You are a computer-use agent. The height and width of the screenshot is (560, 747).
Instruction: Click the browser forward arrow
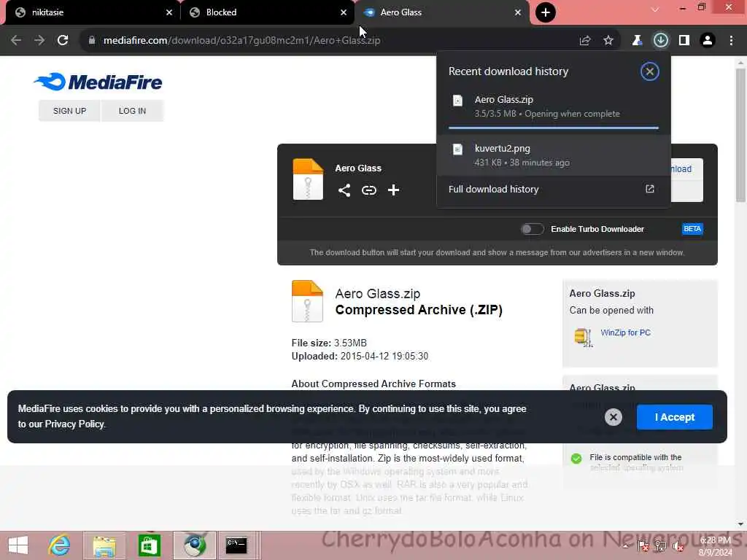tap(39, 41)
